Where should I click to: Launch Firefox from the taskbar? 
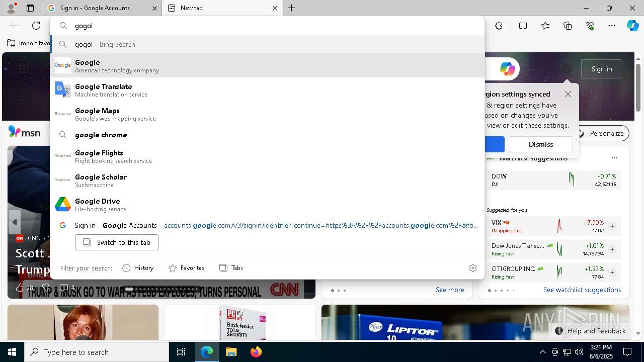pyautogui.click(x=256, y=352)
